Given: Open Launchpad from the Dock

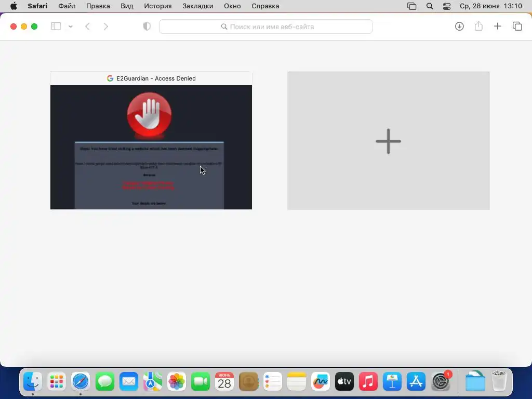Looking at the screenshot, I should (x=56, y=382).
